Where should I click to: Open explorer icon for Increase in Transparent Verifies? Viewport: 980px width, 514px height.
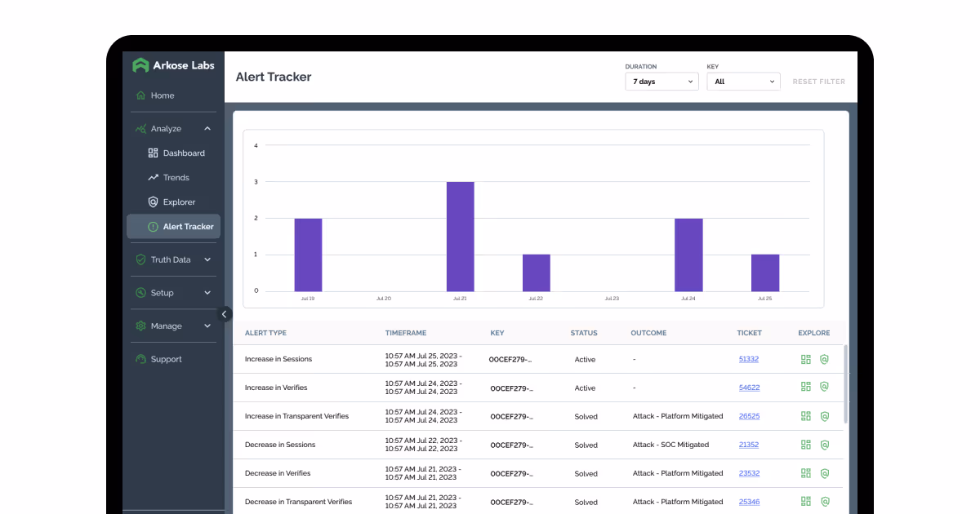coord(825,416)
